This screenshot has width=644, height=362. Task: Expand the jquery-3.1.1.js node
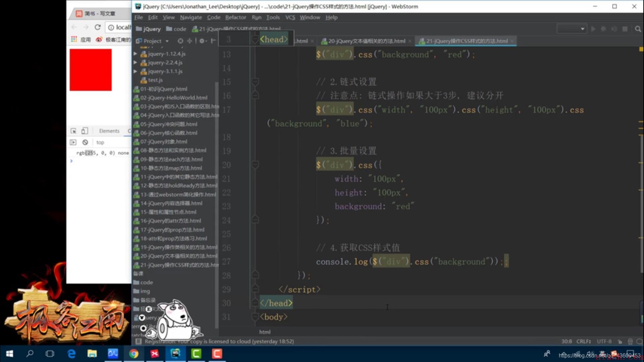pyautogui.click(x=135, y=71)
